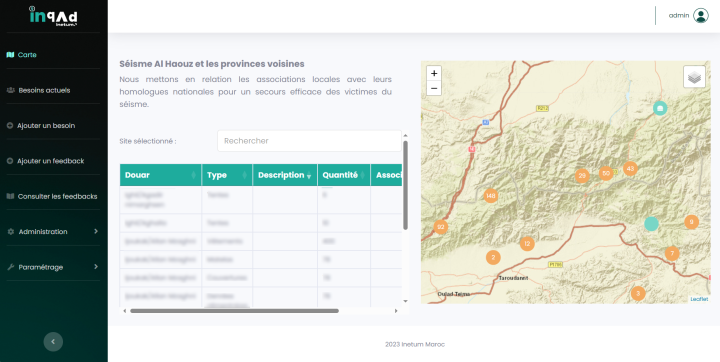The height and width of the screenshot is (362, 720).
Task: Zoom out on the map
Action: tap(434, 88)
